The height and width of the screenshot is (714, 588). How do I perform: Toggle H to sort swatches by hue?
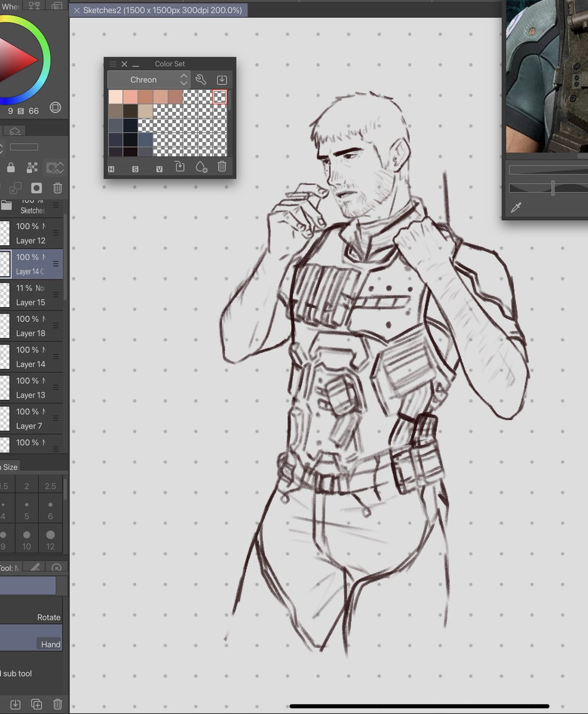(x=111, y=169)
